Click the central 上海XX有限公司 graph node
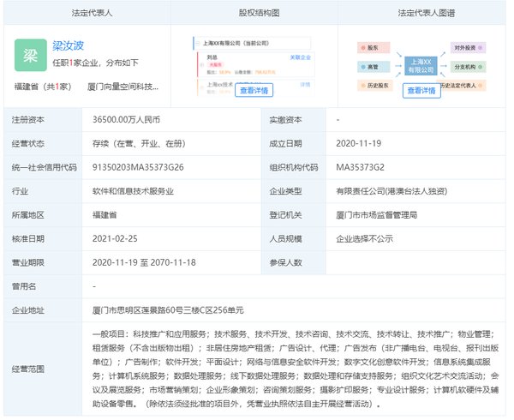This screenshot has width=514, height=420. point(421,66)
